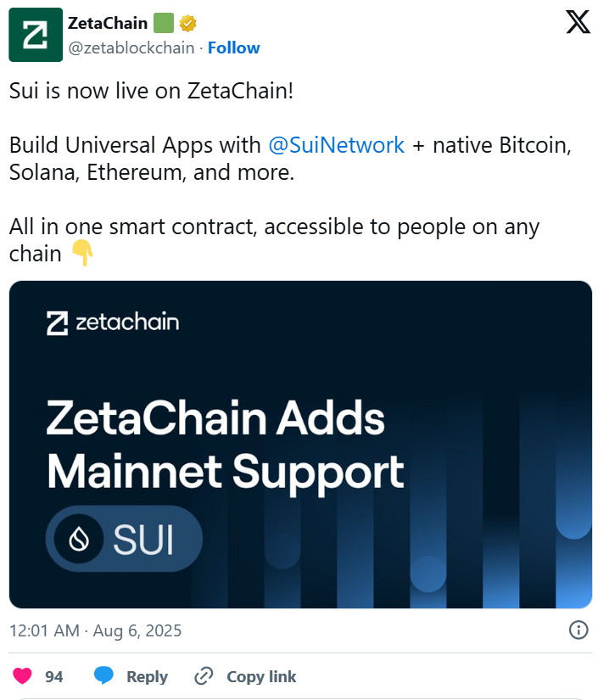Viewport: 609px width, 700px height.
Task: Click the Copy link chain icon
Action: 202,676
